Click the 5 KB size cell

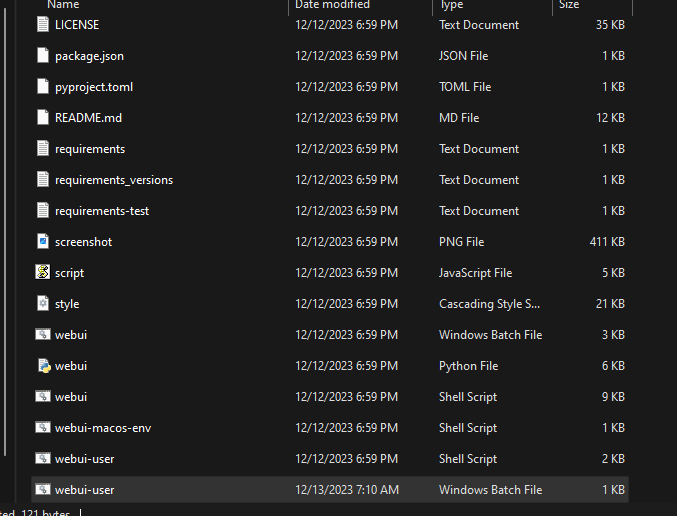(x=614, y=273)
